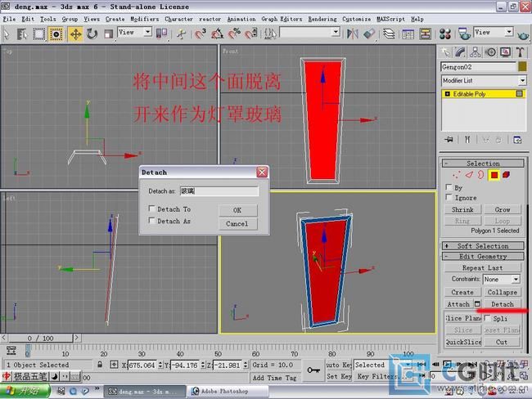Confirm Detach dialog with OK

pyautogui.click(x=238, y=210)
